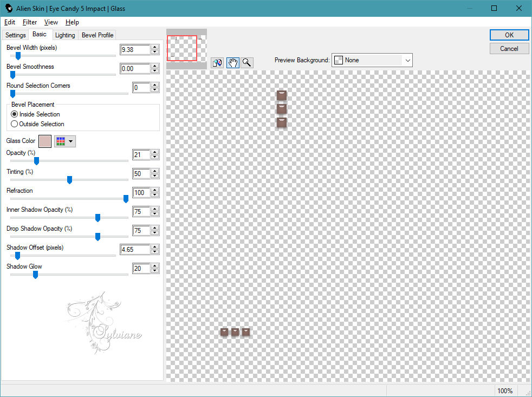This screenshot has width=532, height=397.
Task: Click the Drop Shadow Opacity spinner arrows
Action: (x=155, y=231)
